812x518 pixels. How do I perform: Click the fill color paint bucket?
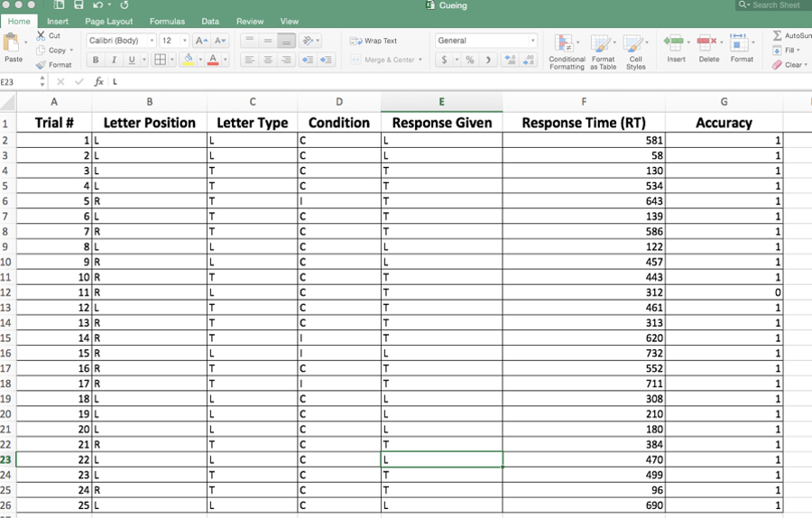189,60
